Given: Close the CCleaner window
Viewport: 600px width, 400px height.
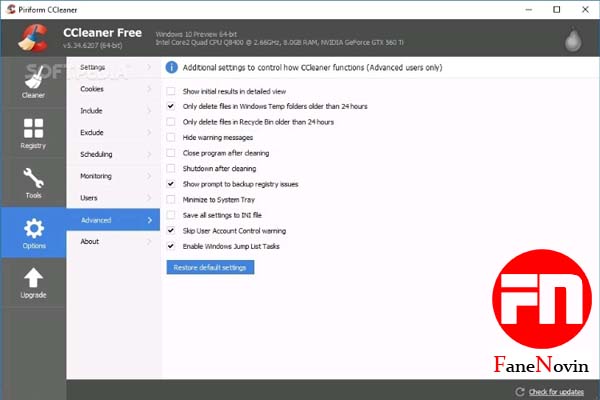Looking at the screenshot, I should (x=585, y=10).
